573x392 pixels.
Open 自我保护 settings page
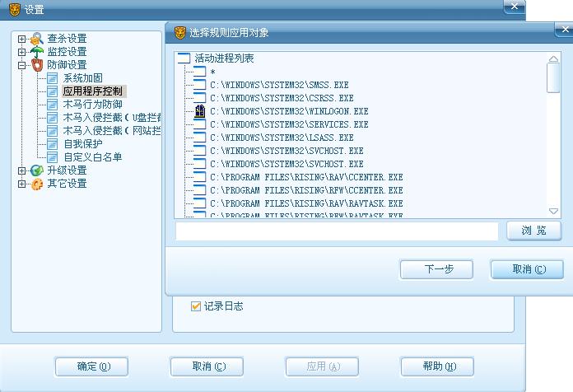82,144
